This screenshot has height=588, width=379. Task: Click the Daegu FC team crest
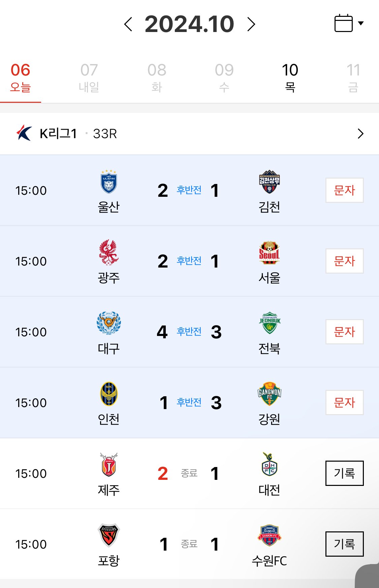pos(108,323)
